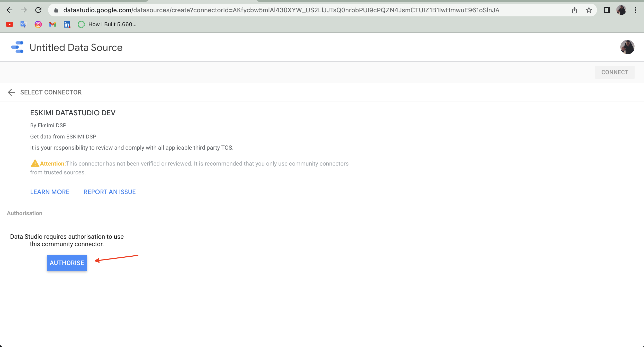
Task: Click the Attention warning triangle icon
Action: pyautogui.click(x=35, y=163)
